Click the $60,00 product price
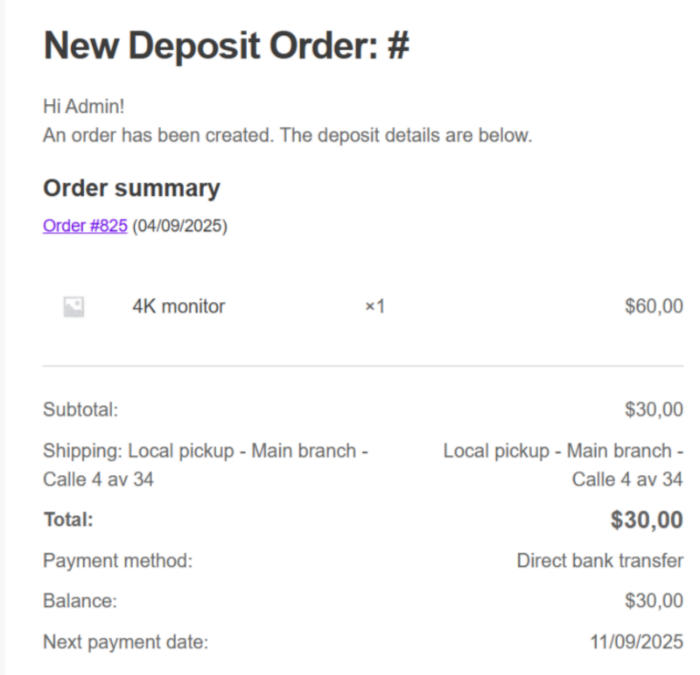Image resolution: width=700 pixels, height=675 pixels. (x=654, y=307)
